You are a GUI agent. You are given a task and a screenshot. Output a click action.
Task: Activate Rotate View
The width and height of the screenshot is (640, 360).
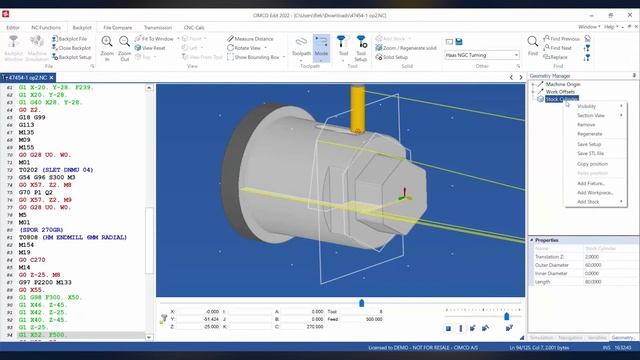[x=244, y=48]
